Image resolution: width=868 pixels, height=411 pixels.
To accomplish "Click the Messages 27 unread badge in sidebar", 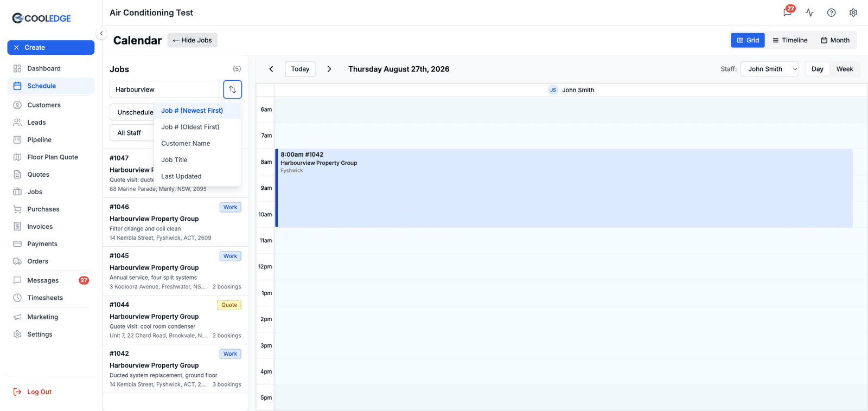I will pyautogui.click(x=84, y=280).
